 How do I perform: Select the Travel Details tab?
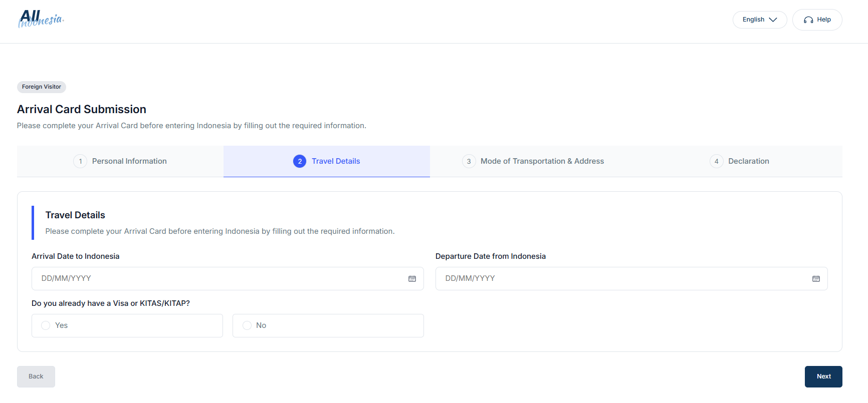point(327,161)
